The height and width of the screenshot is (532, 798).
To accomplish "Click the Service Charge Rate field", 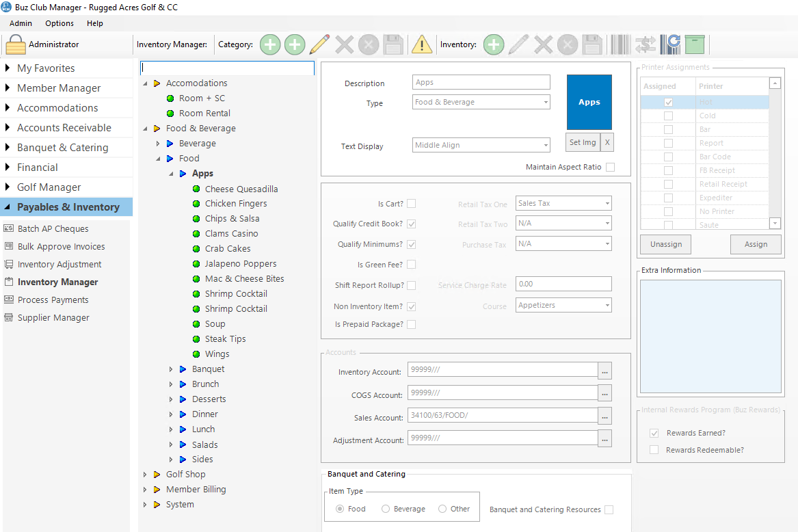I will pyautogui.click(x=563, y=284).
